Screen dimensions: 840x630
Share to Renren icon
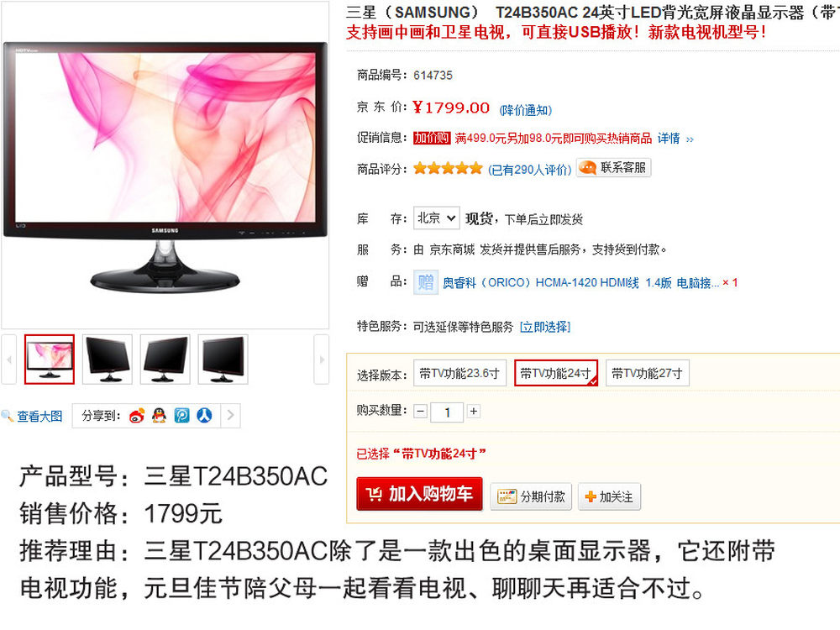pyautogui.click(x=204, y=416)
